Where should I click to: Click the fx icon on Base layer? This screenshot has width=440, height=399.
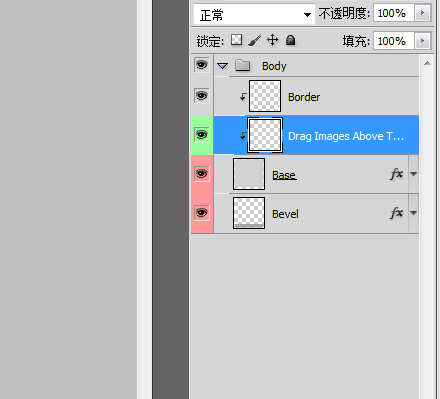[397, 174]
